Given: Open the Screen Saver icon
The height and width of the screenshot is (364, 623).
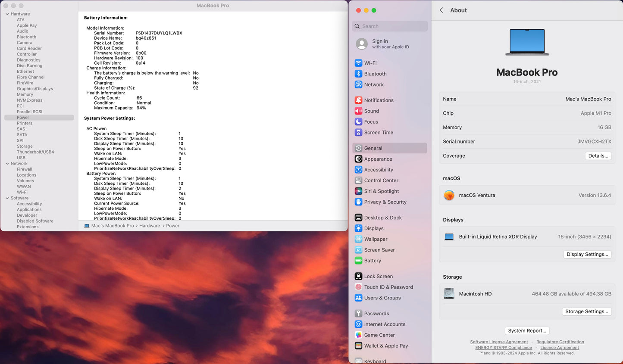Looking at the screenshot, I should coord(358,250).
